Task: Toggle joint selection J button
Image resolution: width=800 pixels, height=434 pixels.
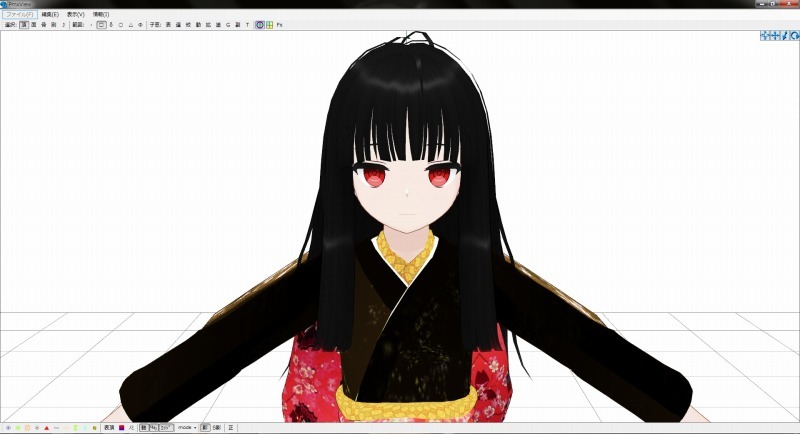Action: pyautogui.click(x=63, y=24)
